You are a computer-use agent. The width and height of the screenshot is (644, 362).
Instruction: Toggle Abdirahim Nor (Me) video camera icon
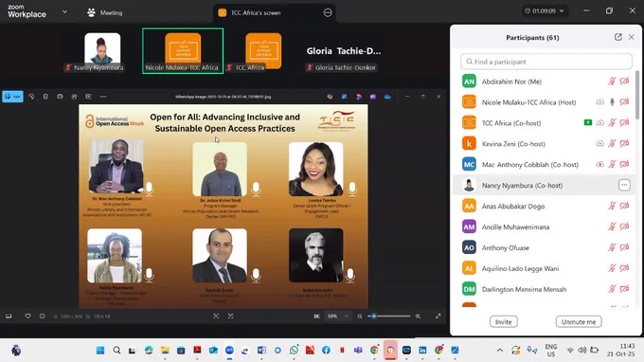pos(624,81)
